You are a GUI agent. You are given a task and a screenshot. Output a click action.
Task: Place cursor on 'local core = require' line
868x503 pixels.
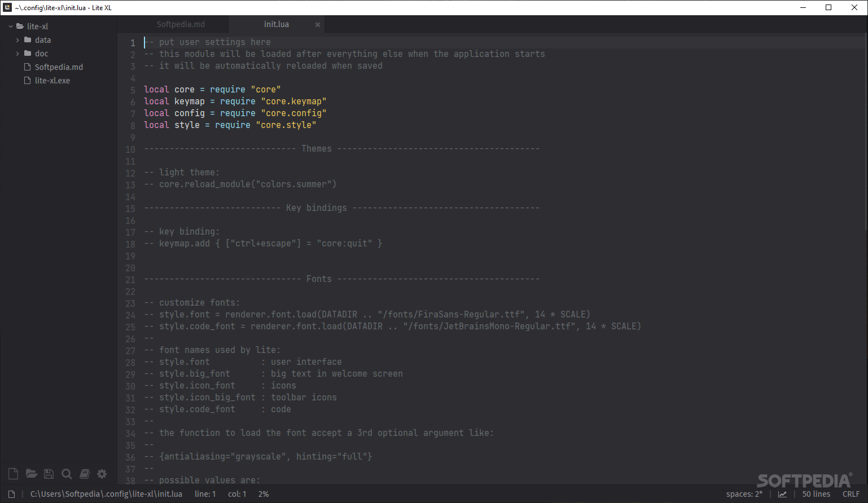tap(212, 89)
